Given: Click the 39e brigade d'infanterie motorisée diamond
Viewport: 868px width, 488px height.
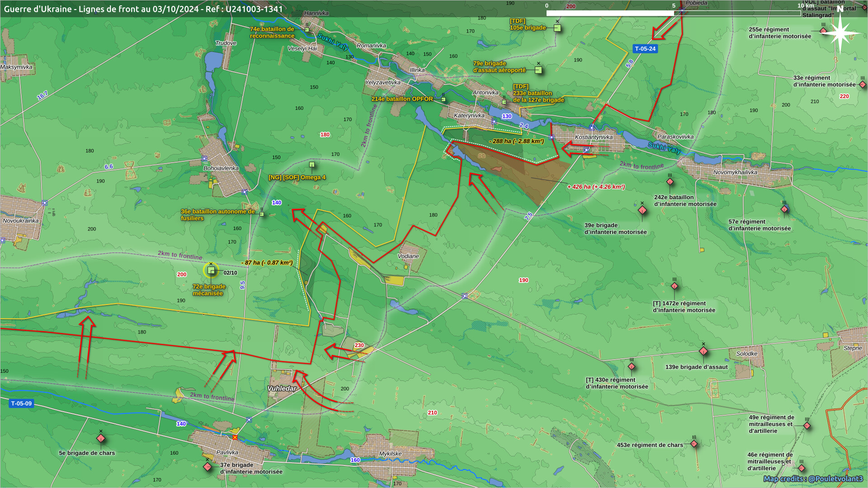Looking at the screenshot, I should (x=642, y=210).
